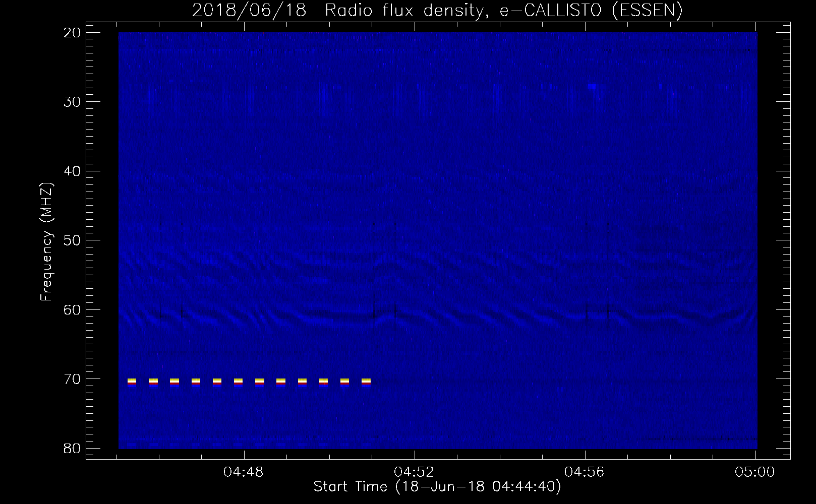The width and height of the screenshot is (816, 504).
Task: Click the first yellow-red burst marker near 70 MHz
Action: [x=132, y=382]
